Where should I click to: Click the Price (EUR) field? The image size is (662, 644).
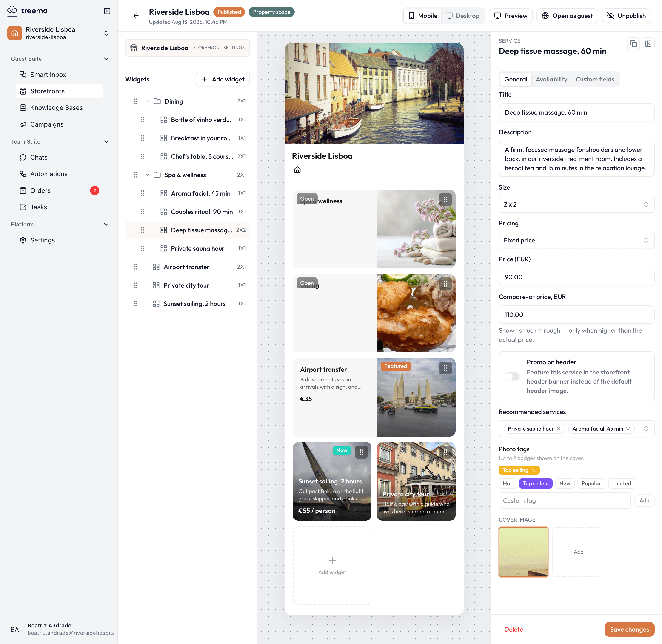576,277
